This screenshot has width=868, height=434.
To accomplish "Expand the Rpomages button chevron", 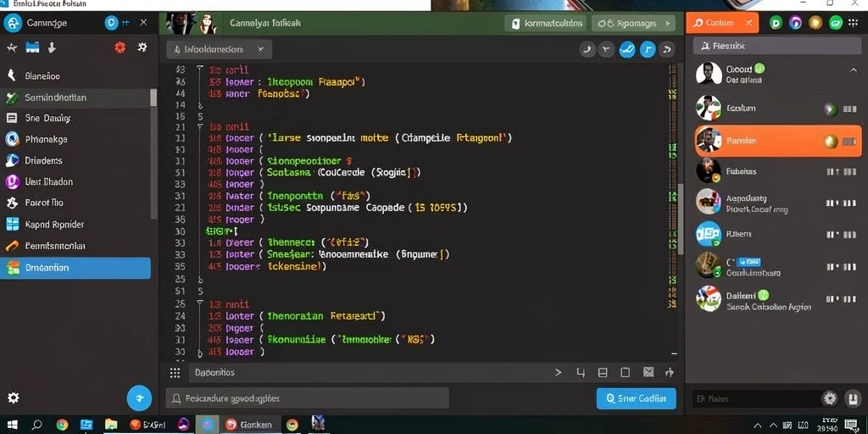I will tap(666, 23).
